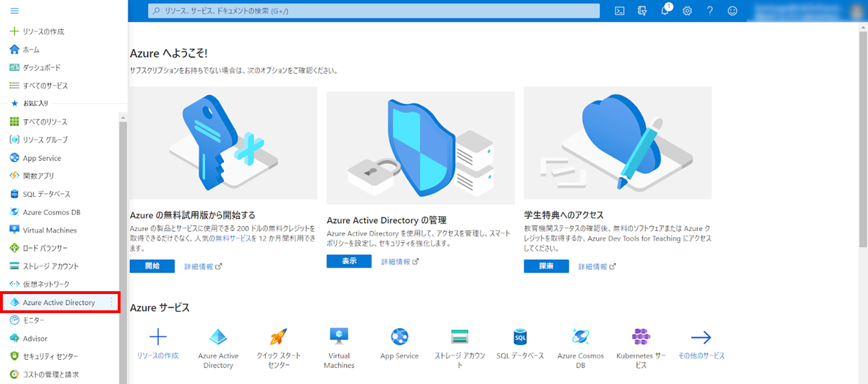The height and width of the screenshot is (384, 868).
Task: Click the 表示 button for Active Directory
Action: [349, 261]
